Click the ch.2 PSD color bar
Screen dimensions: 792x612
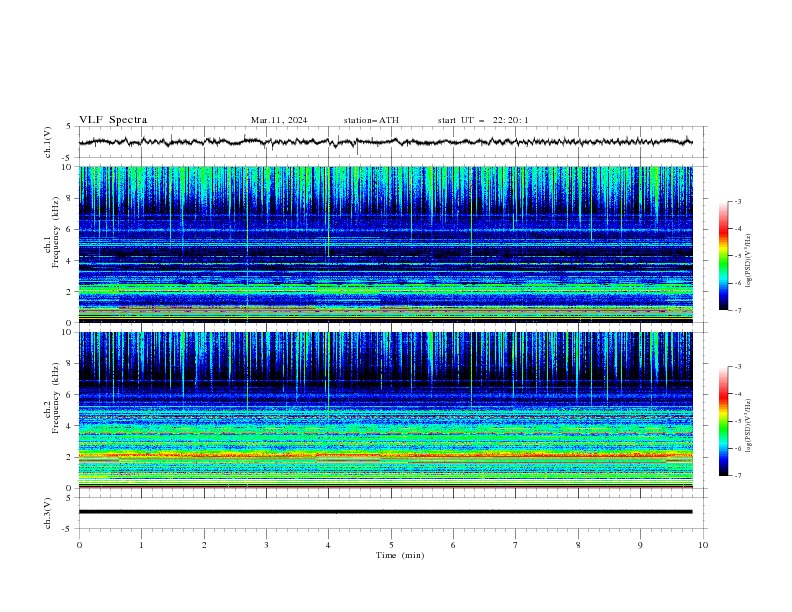coord(723,421)
